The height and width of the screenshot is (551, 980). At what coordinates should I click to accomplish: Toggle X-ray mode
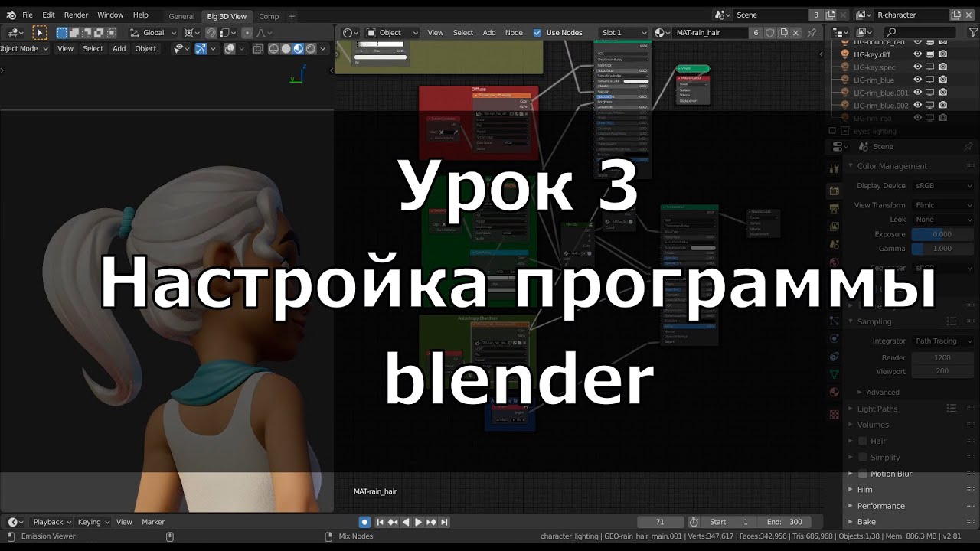pyautogui.click(x=256, y=48)
